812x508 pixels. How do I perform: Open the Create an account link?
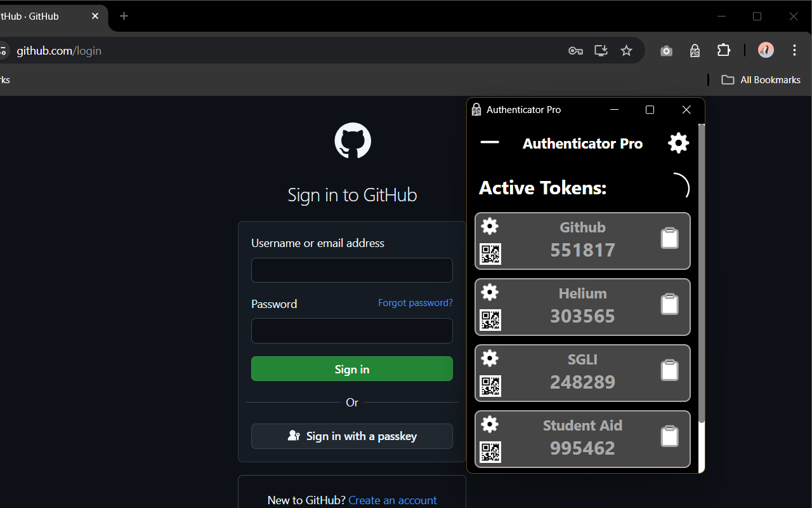(392, 500)
